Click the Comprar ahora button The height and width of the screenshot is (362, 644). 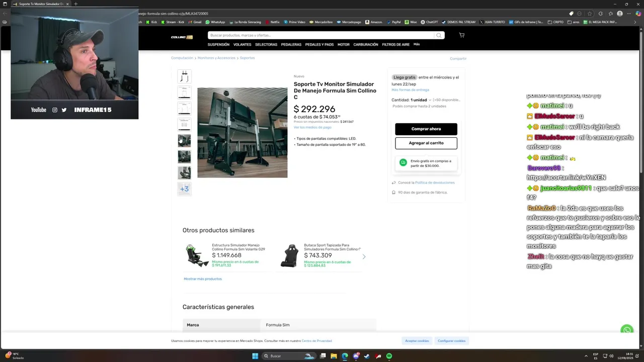(x=426, y=129)
